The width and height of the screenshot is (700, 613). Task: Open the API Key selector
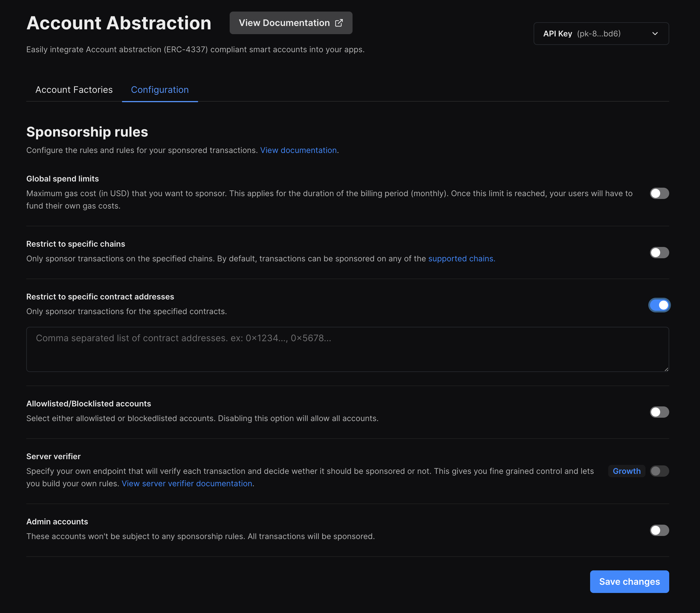[x=601, y=34]
